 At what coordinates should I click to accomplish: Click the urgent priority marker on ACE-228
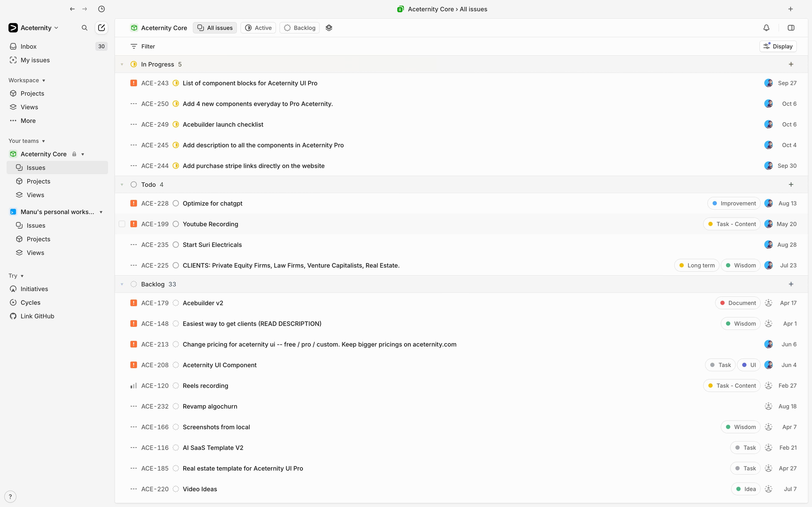[x=134, y=203]
